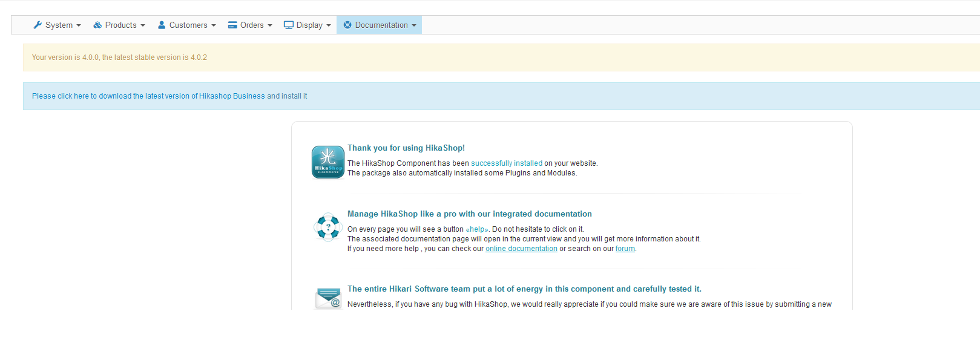The width and height of the screenshot is (980, 363).
Task: Click the envelope email icon
Action: [x=329, y=298]
